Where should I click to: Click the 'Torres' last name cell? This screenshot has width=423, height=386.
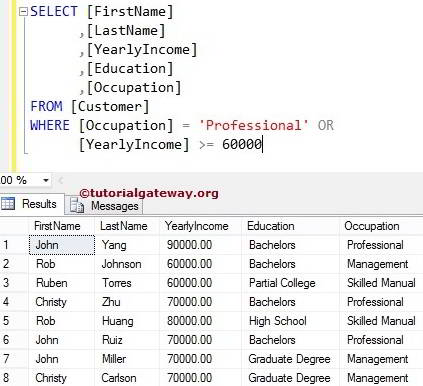[x=127, y=283]
